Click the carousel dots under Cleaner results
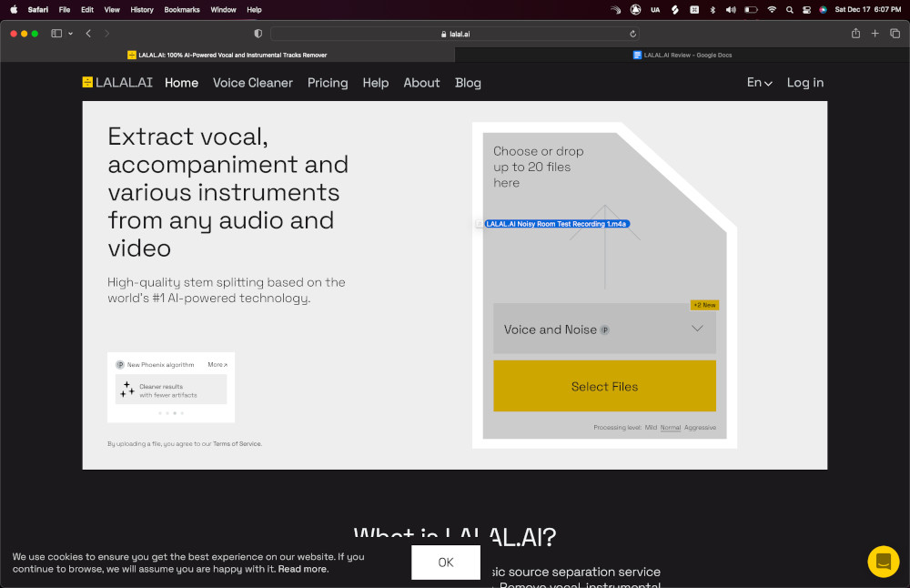The width and height of the screenshot is (910, 588). click(171, 412)
